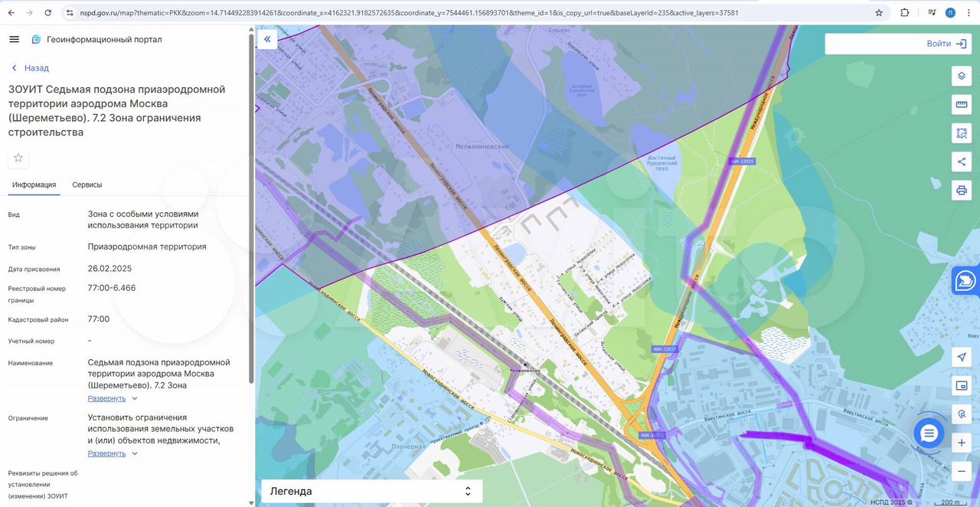This screenshot has width=980, height=507.
Task: Activate the area search selection tool
Action: (962, 133)
